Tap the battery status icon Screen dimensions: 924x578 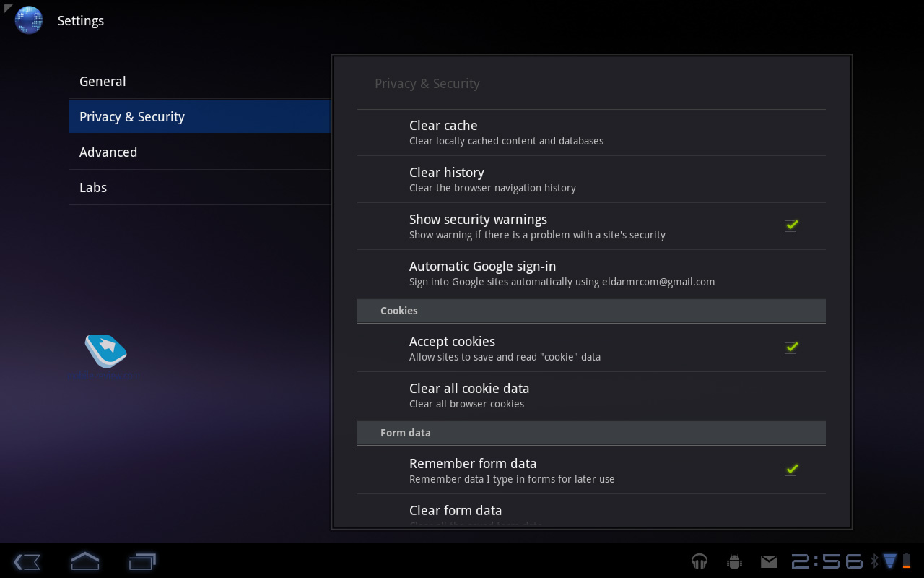pyautogui.click(x=907, y=561)
